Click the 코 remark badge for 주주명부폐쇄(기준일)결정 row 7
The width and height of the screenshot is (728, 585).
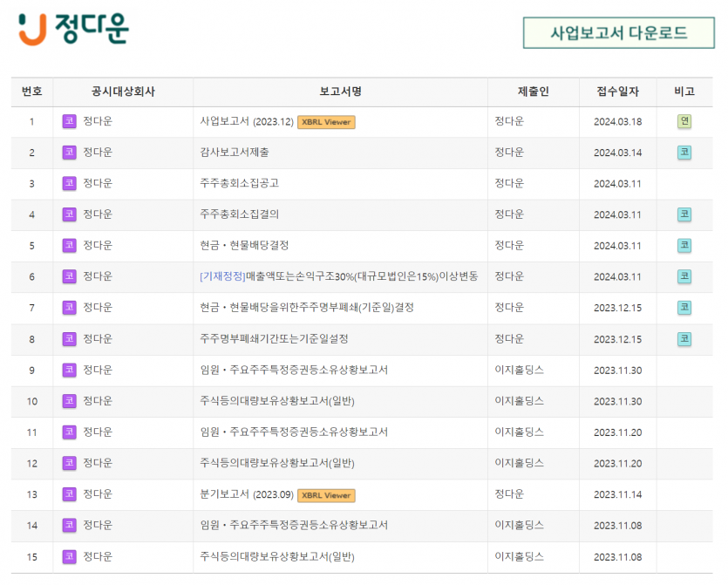684,308
